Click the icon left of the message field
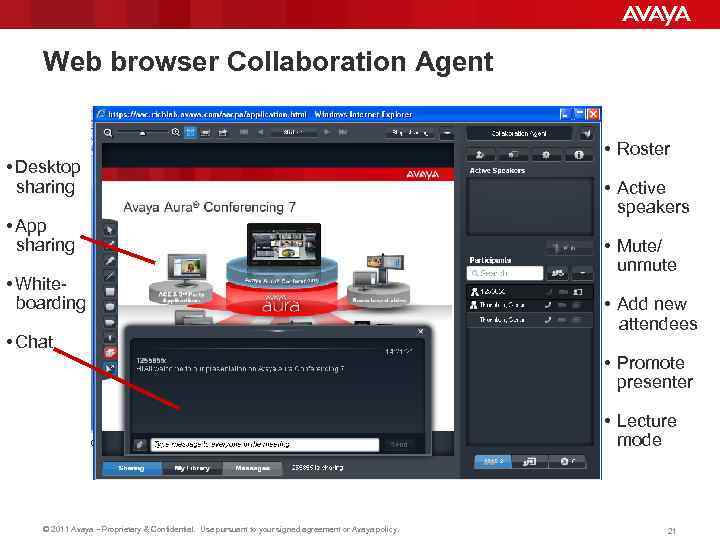 [x=140, y=444]
